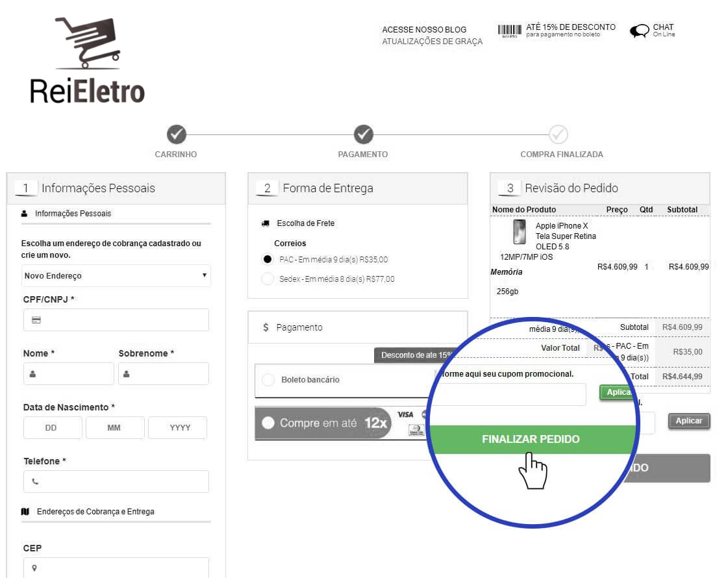Click into the CEP input field
This screenshot has width=728, height=578.
click(116, 568)
